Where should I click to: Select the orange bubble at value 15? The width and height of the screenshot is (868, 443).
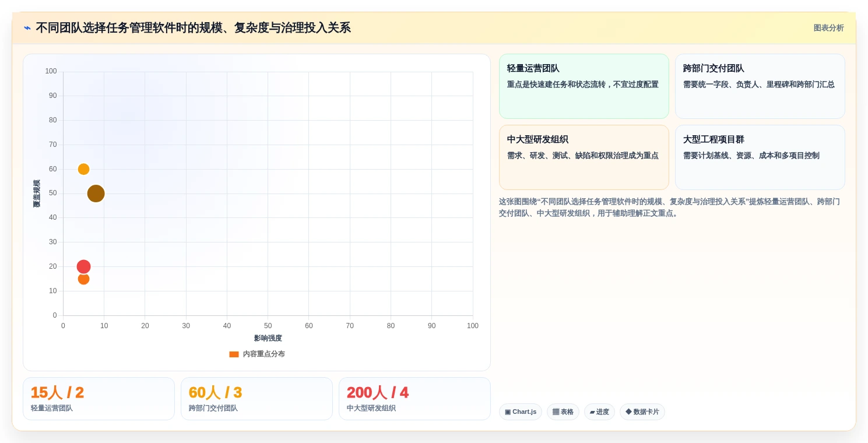pos(83,279)
